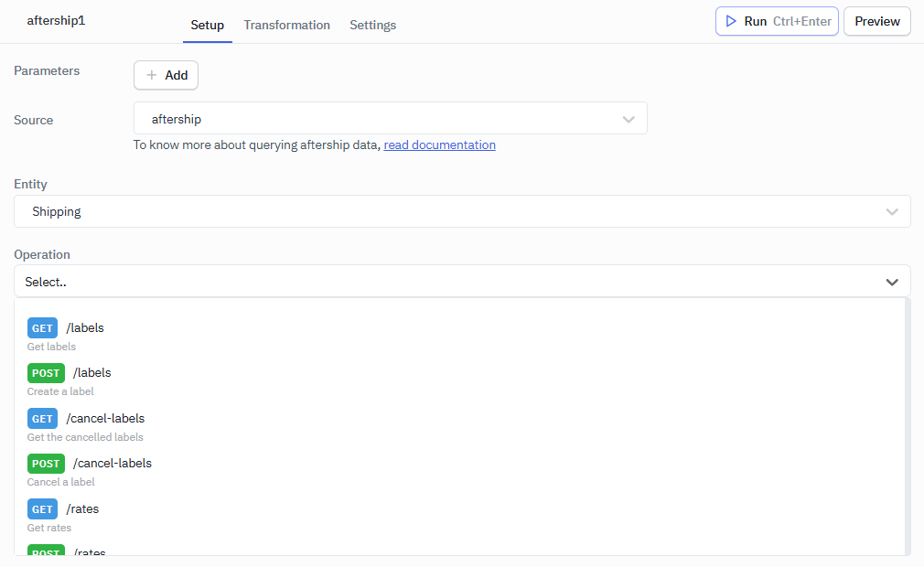This screenshot has width=924, height=567.
Task: Choose POST /labels operation path
Action: (x=91, y=373)
